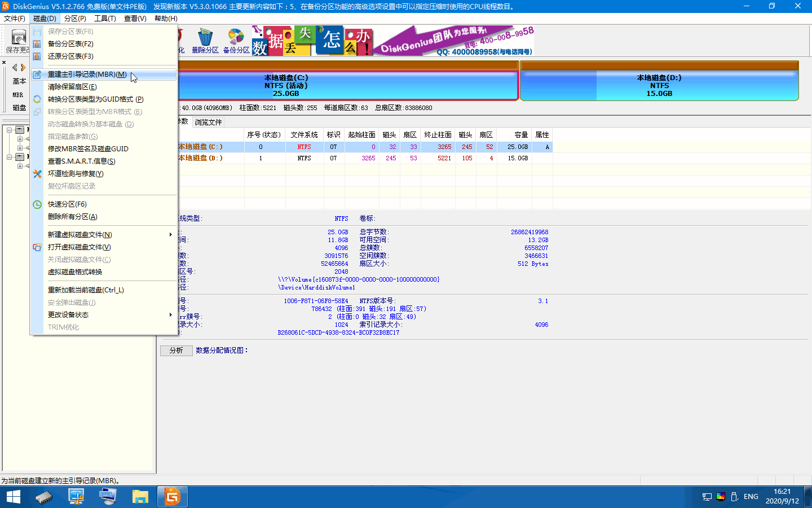Open the Windows Start menu
This screenshot has width=812, height=508.
click(13, 497)
